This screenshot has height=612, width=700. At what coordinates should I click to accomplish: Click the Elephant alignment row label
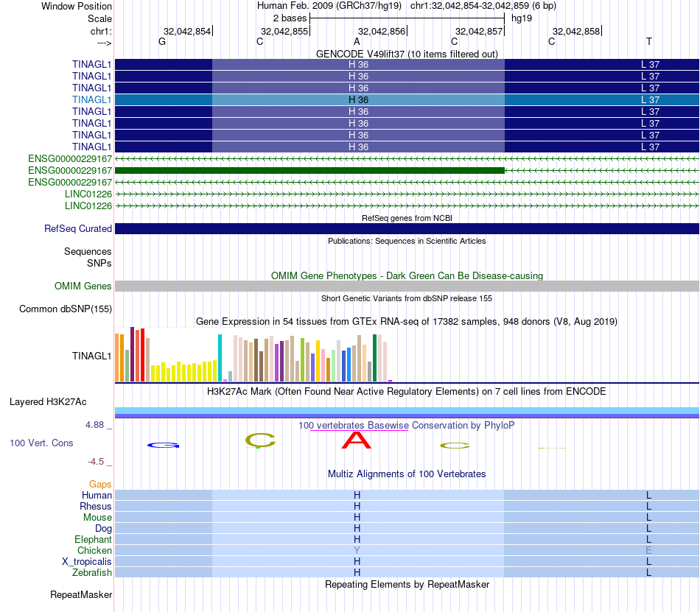[x=93, y=540]
